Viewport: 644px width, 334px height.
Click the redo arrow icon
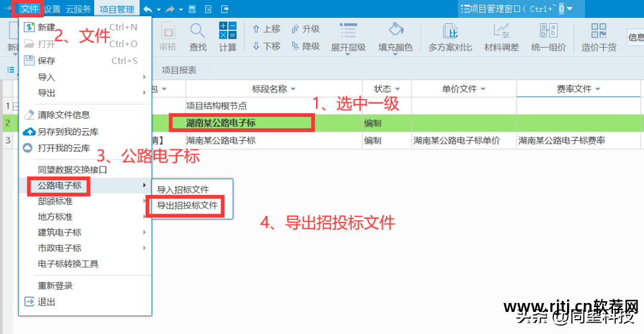[x=170, y=9]
